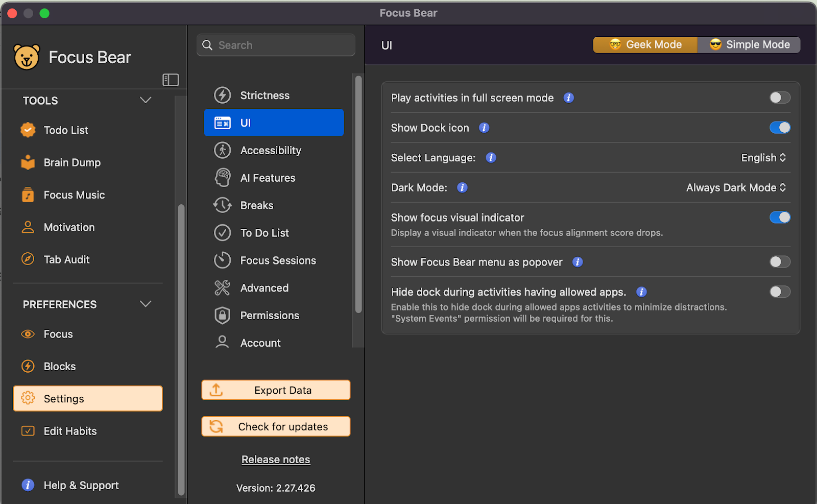Turn off the Show Dock icon switch
The width and height of the screenshot is (817, 504).
[x=780, y=128]
